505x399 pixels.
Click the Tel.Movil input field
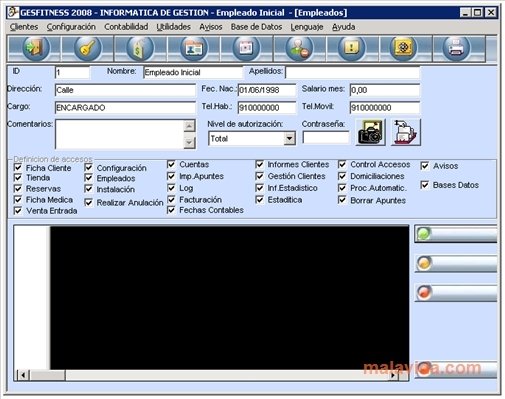coord(385,108)
